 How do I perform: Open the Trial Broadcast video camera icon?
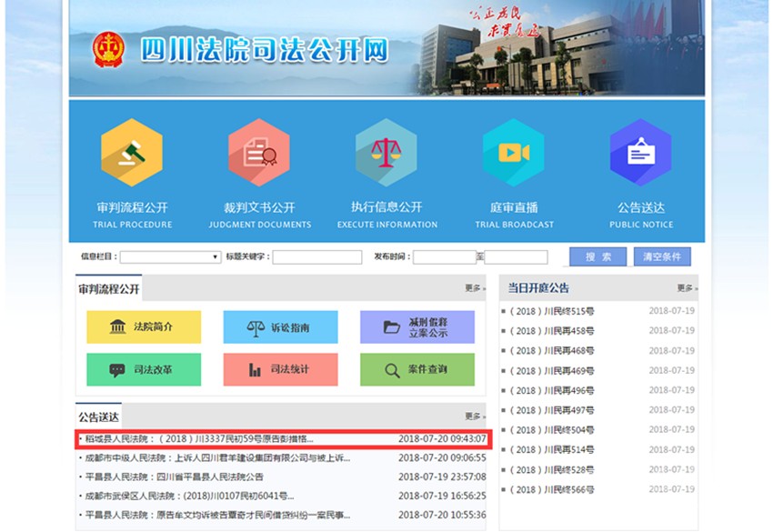514,153
